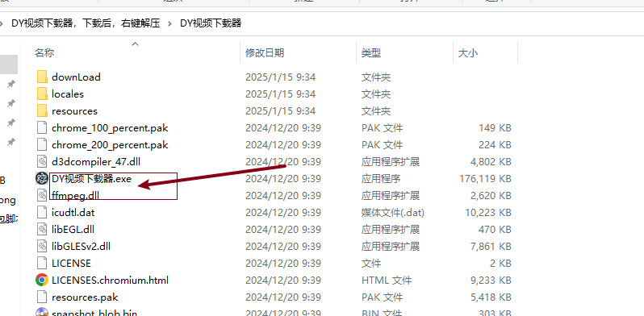
Task: Open breadcrumb segment DY视频下载器，下载后，右键解压
Action: [86, 23]
